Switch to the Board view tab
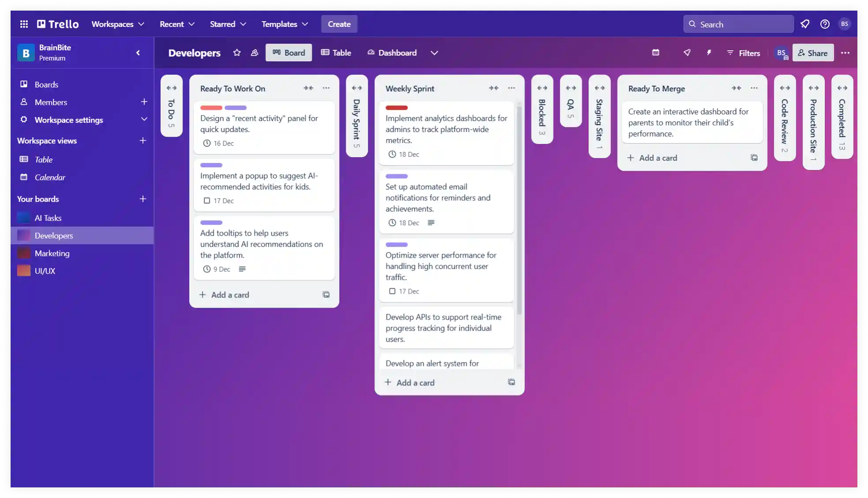Image resolution: width=868 pixels, height=498 pixels. (288, 53)
